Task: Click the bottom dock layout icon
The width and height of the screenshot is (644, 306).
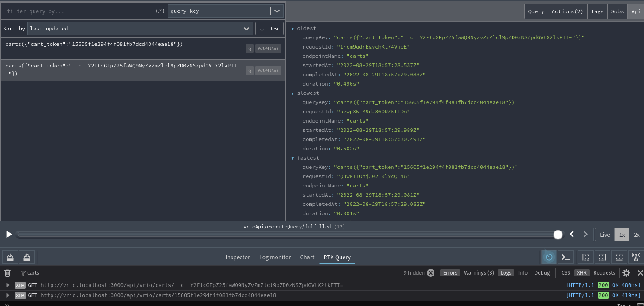Action: (x=619, y=257)
